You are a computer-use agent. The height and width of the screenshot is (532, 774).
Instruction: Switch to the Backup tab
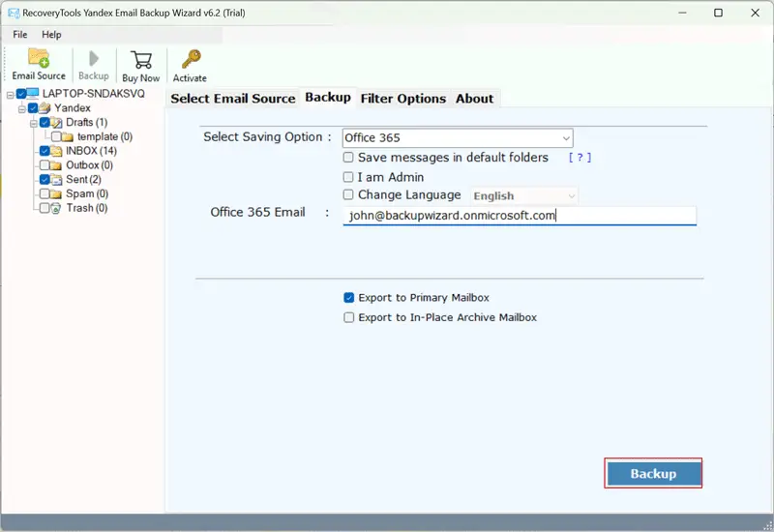328,98
